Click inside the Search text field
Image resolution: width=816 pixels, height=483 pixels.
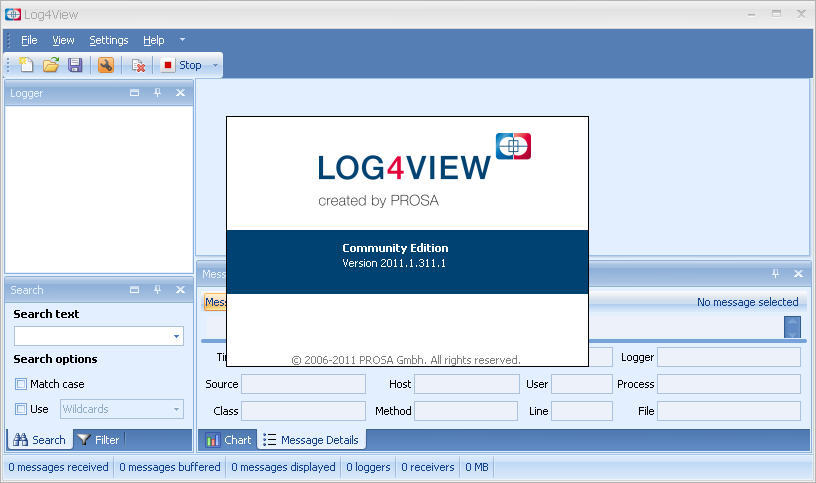(x=93, y=336)
